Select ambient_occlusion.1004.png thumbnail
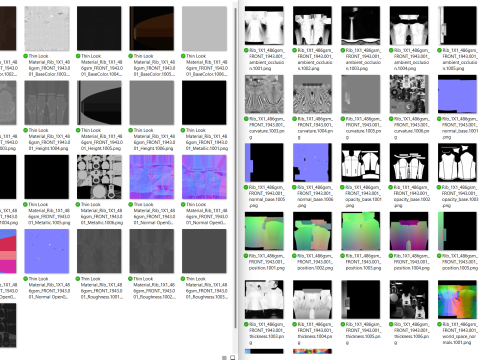Viewport: 480px width, 360px height. pyautogui.click(x=409, y=25)
